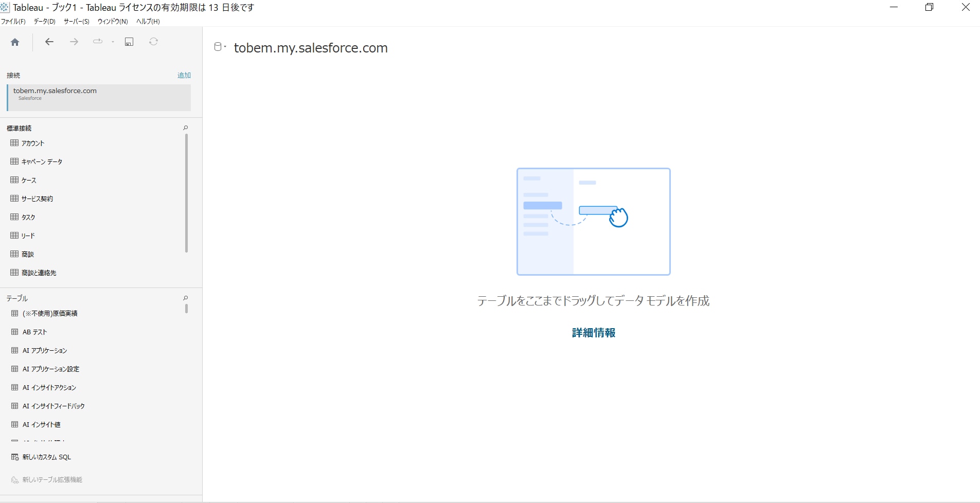Click the 追加 link to add connection
The height and width of the screenshot is (503, 980).
[184, 76]
